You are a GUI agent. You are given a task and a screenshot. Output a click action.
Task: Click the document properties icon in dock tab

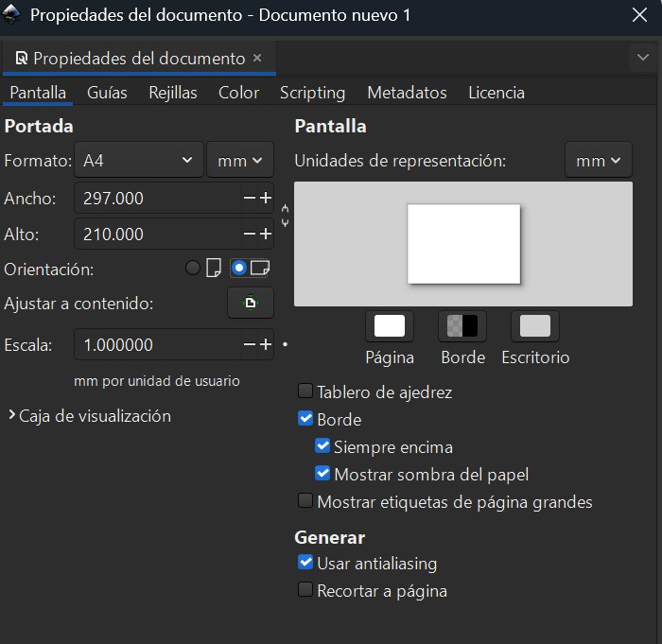pyautogui.click(x=21, y=59)
